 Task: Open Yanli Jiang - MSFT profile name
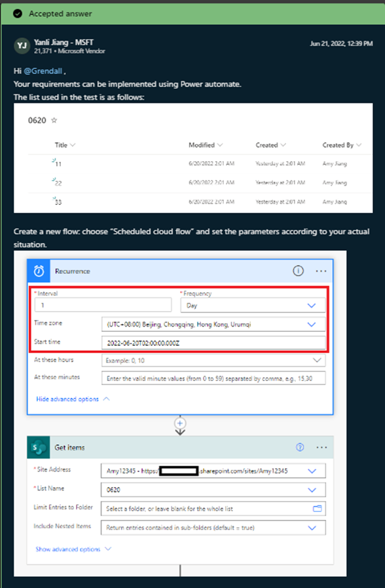[x=64, y=43]
